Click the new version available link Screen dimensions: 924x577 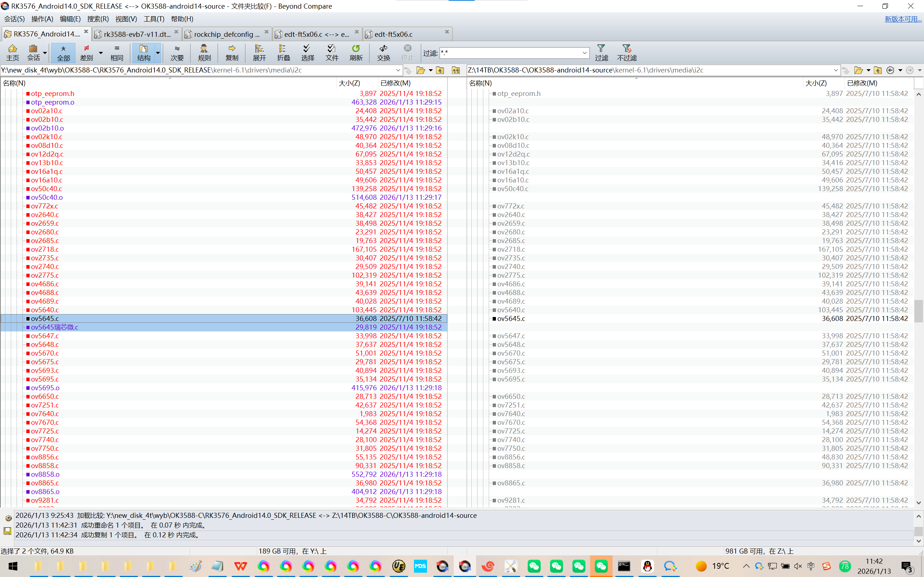point(903,19)
